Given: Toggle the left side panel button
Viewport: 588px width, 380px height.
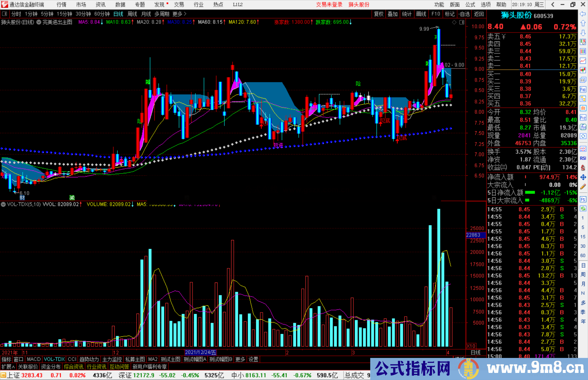Looking at the screenshot, I should pos(4,14).
